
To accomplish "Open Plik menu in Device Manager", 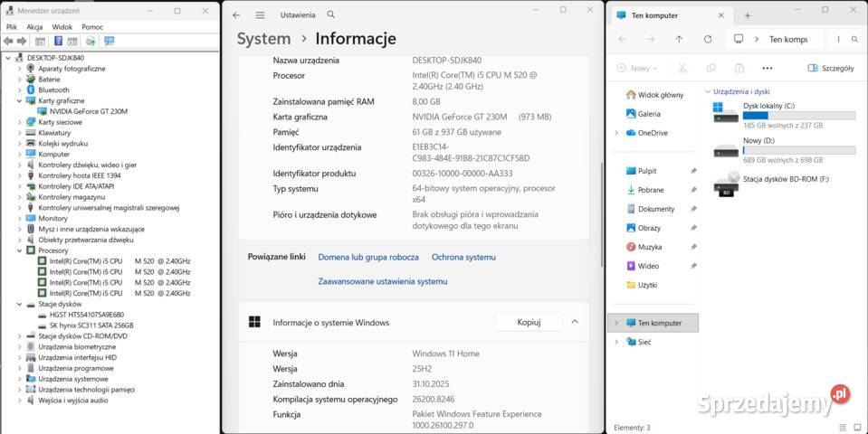I will pos(12,26).
